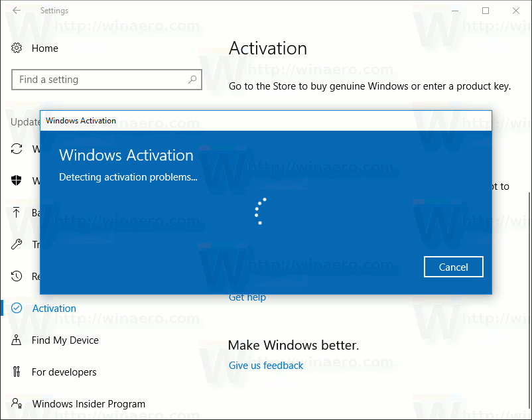
Task: Click the Activation checkmark circle icon
Action: [16, 308]
